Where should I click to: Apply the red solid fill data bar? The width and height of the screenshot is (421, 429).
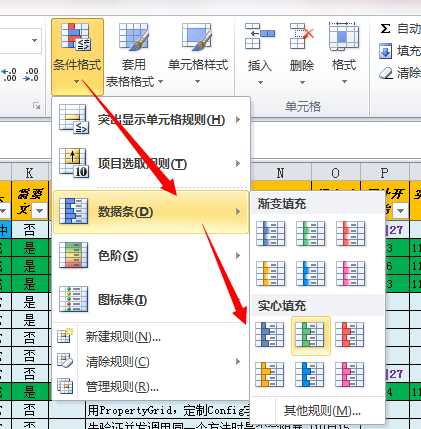pyautogui.click(x=350, y=335)
